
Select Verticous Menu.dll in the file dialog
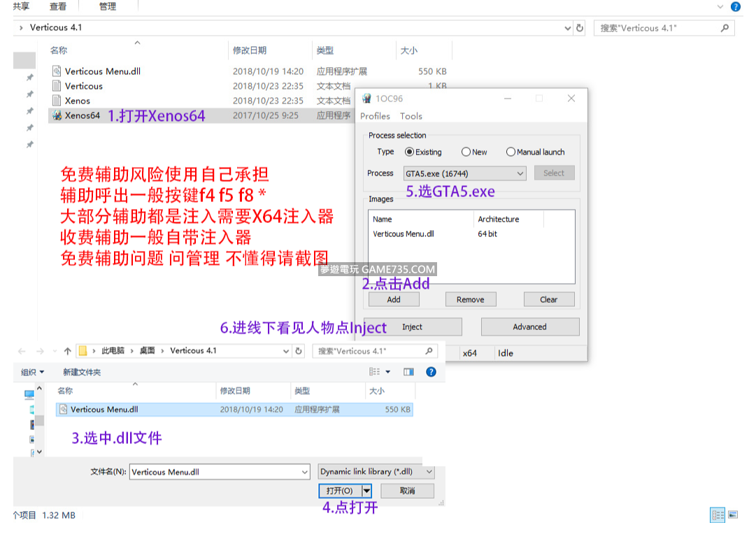234,409
